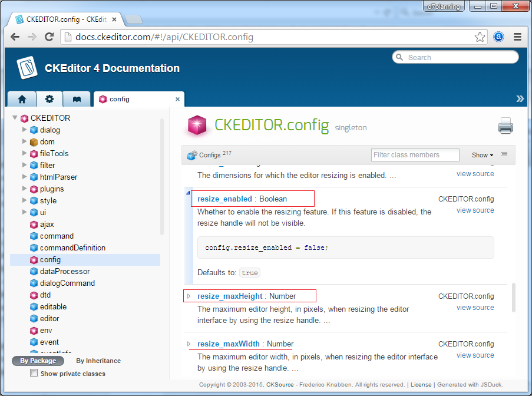Select the config documentation tab
The height and width of the screenshot is (396, 532).
[139, 99]
